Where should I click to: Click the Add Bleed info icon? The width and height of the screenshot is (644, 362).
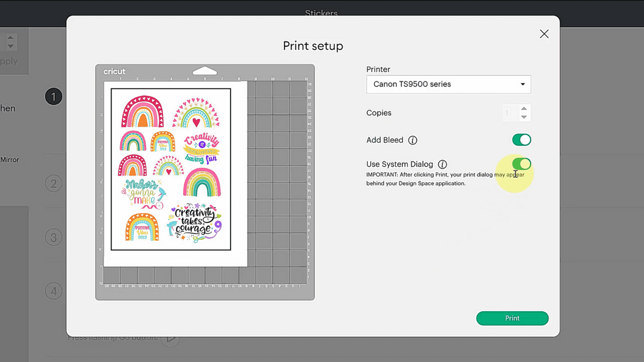tap(413, 140)
